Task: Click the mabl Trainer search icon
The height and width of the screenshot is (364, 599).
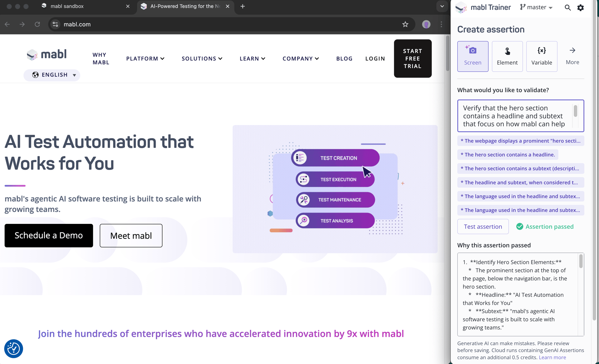Action: click(x=568, y=8)
